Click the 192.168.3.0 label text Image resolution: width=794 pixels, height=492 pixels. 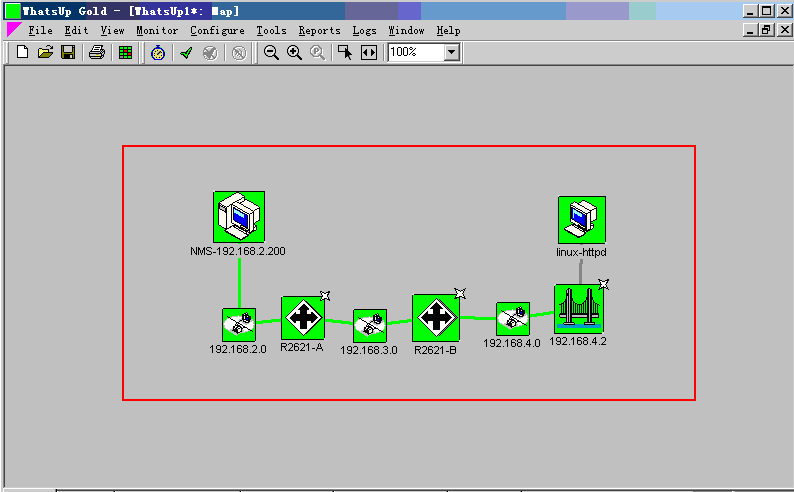point(369,350)
